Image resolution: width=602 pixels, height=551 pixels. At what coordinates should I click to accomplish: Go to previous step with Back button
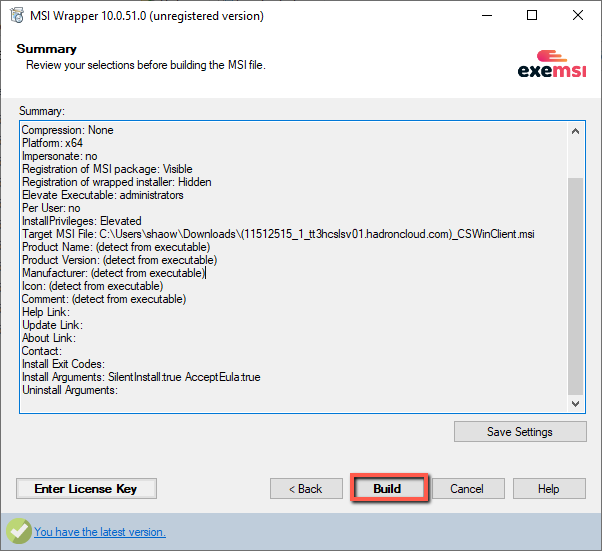(x=306, y=488)
